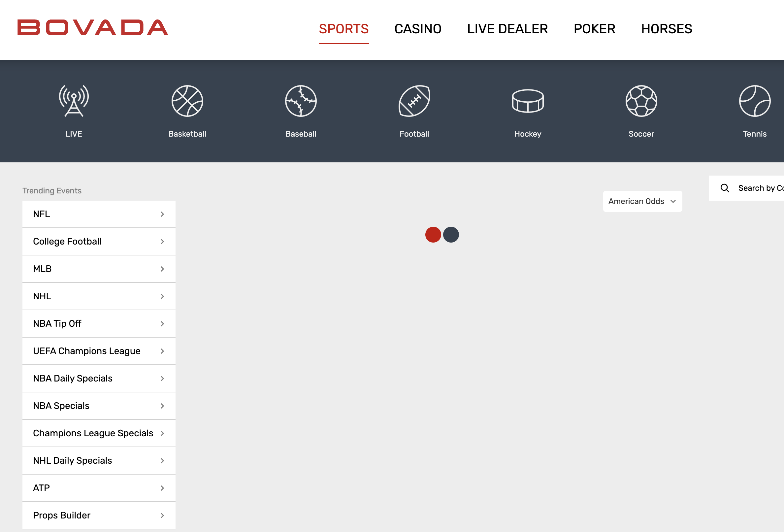Click the Bovada logo

click(93, 28)
